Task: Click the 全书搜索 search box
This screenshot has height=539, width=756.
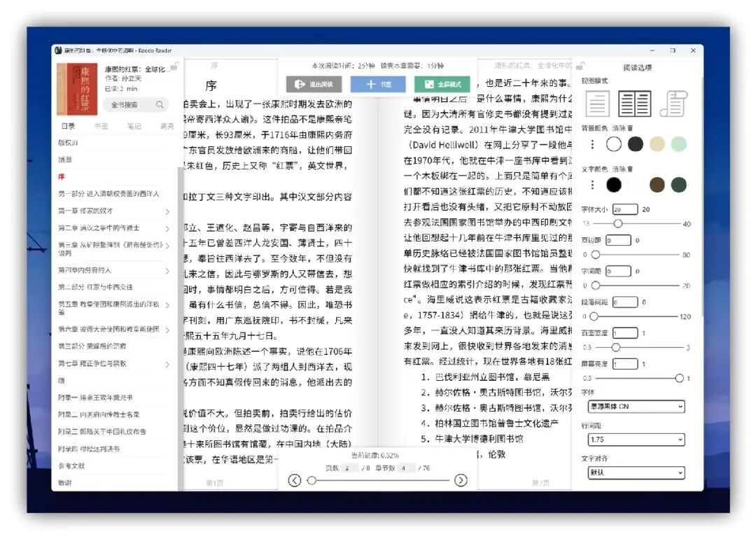Action: click(x=135, y=104)
